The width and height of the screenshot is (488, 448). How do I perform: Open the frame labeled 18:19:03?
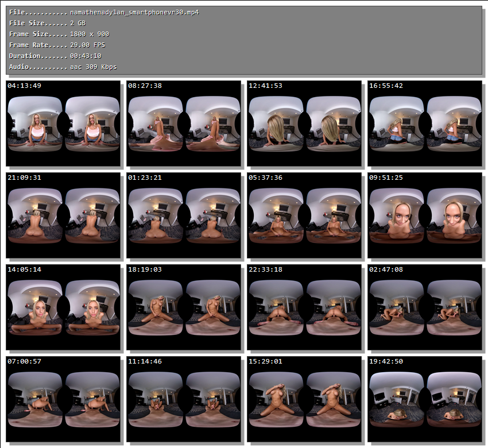coord(184,307)
